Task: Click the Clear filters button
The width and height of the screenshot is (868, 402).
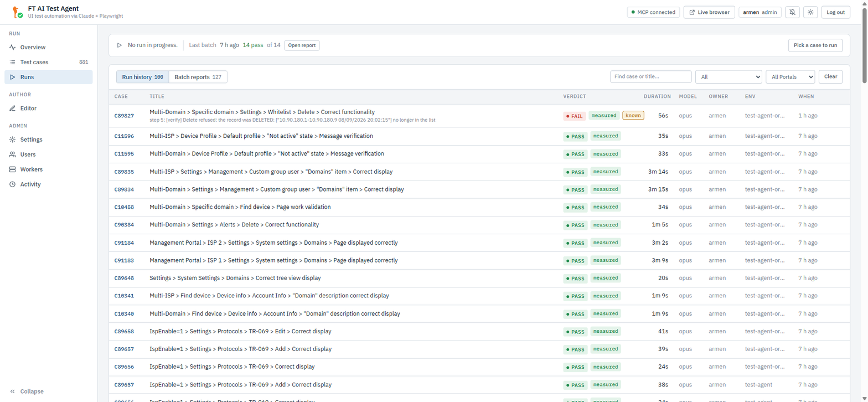Action: [x=830, y=77]
